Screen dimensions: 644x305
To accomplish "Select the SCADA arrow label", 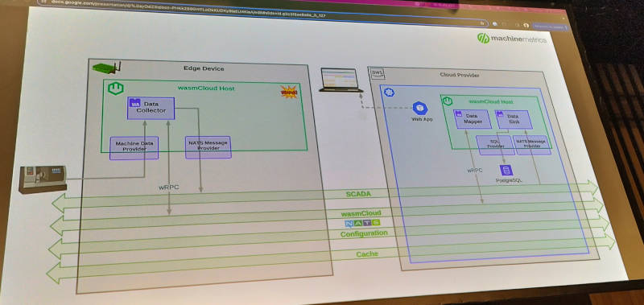I will [358, 194].
